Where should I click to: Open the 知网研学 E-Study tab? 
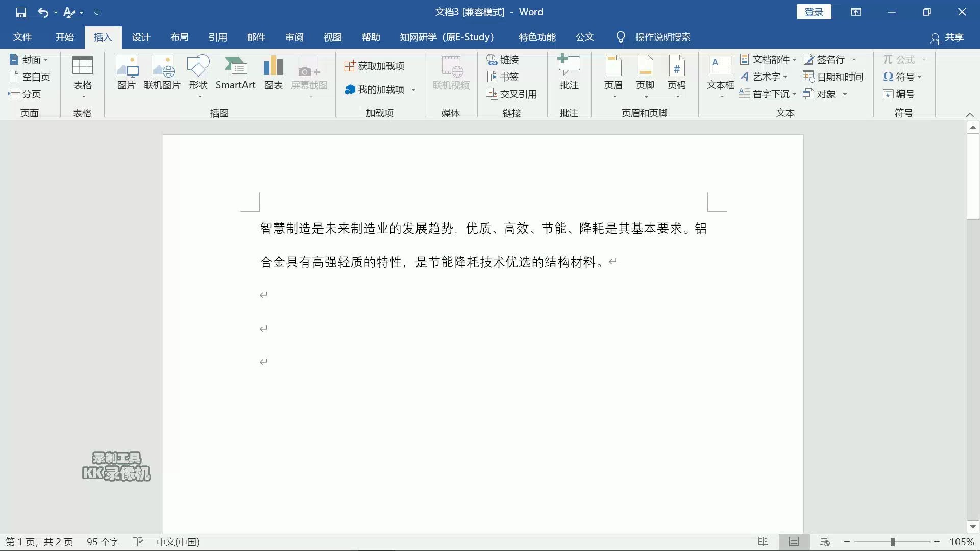tap(447, 37)
